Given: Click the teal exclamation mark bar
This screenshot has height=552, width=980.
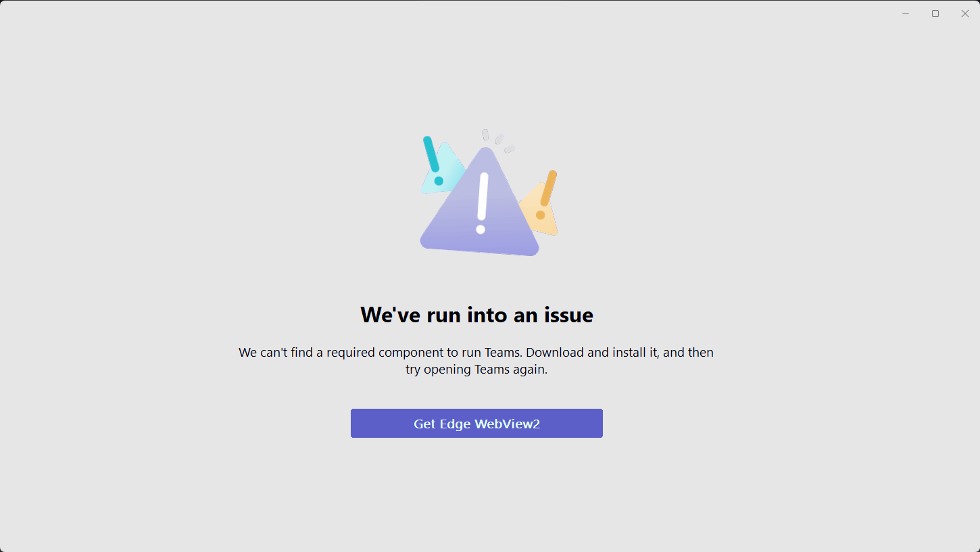Looking at the screenshot, I should [431, 155].
